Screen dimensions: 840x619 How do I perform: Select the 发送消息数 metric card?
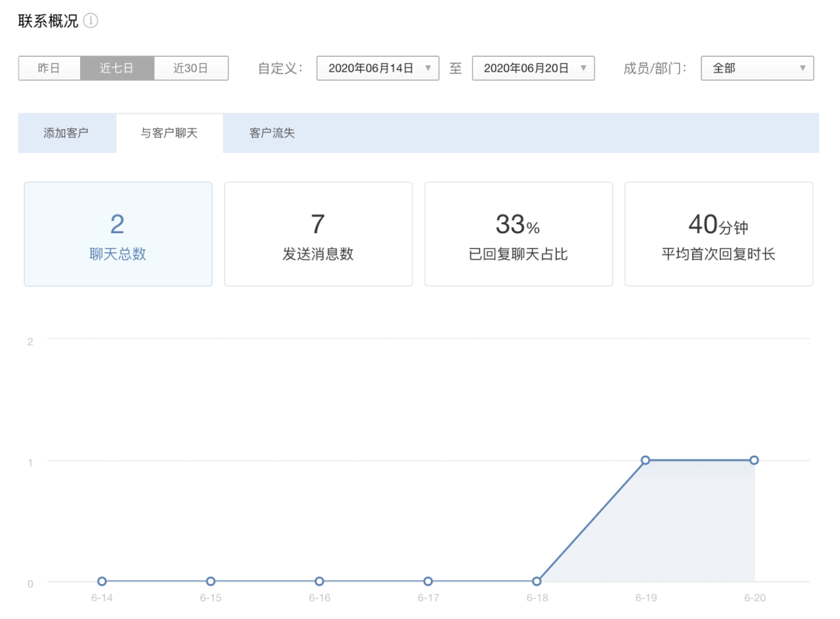(x=318, y=234)
